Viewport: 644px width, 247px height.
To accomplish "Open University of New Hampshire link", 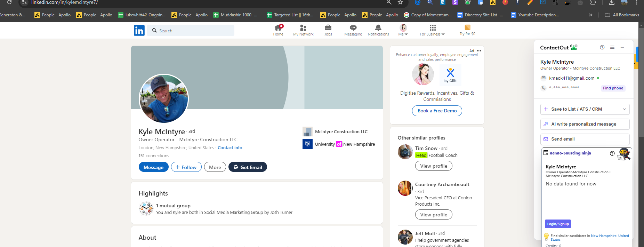I will (339, 144).
